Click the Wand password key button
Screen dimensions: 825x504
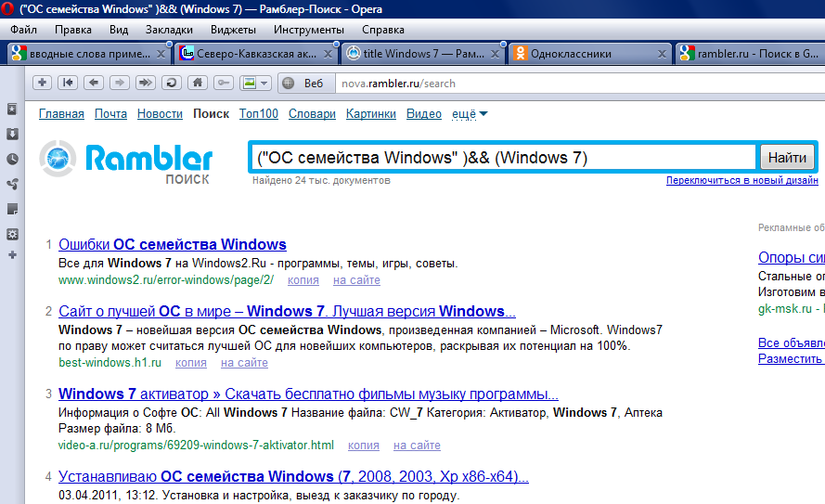pos(224,83)
